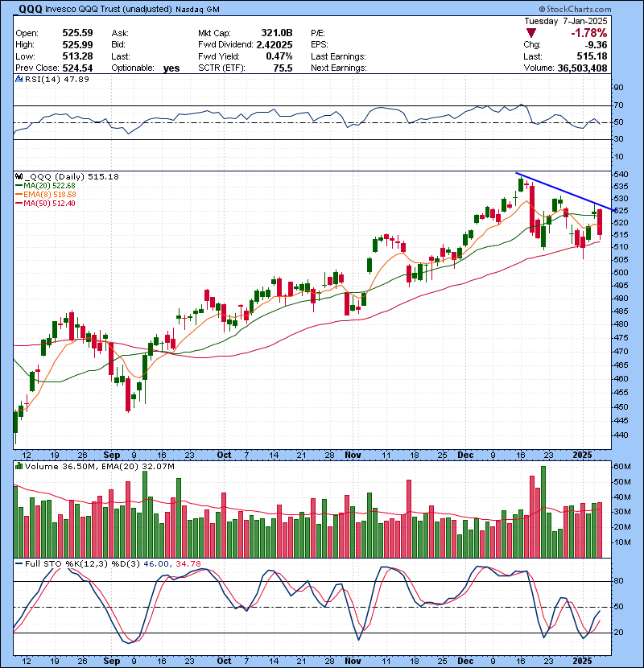Click the 2025 label on the date axis
Screen dimensions: 644x668
(584, 455)
